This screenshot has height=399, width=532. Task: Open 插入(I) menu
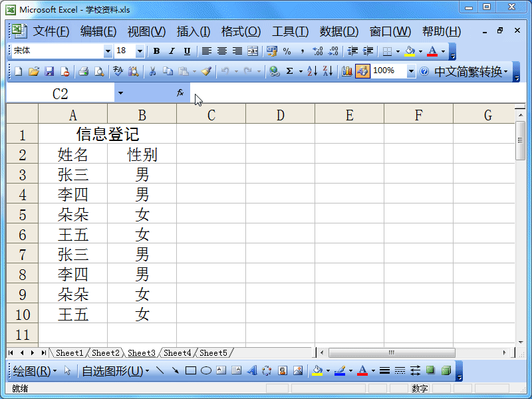[x=194, y=31]
